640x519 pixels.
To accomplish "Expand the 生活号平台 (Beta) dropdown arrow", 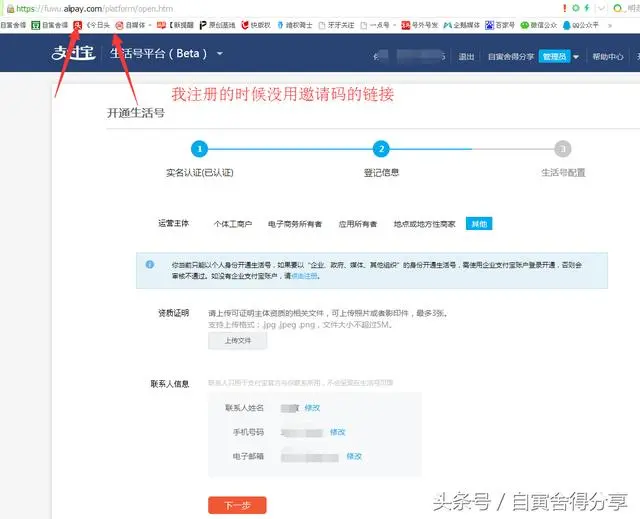I will (x=220, y=53).
